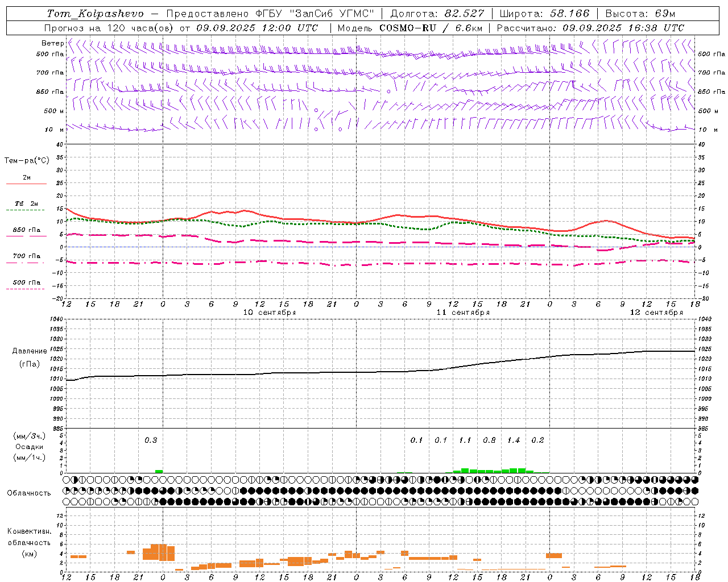728x582 pixels.
Task: Click the station name Tom_Kolpashevo
Action: pyautogui.click(x=95, y=14)
